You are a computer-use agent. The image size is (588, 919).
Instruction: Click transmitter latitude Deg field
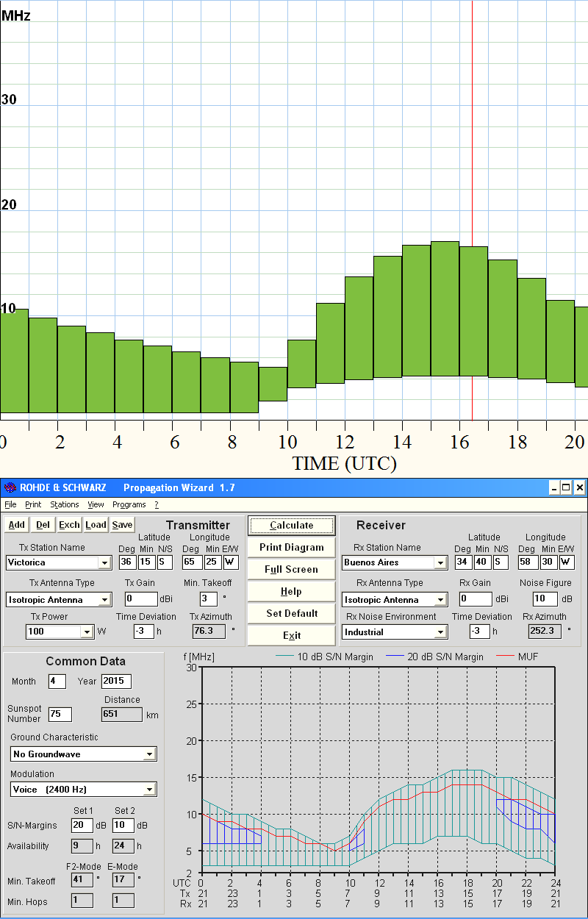coord(127,562)
